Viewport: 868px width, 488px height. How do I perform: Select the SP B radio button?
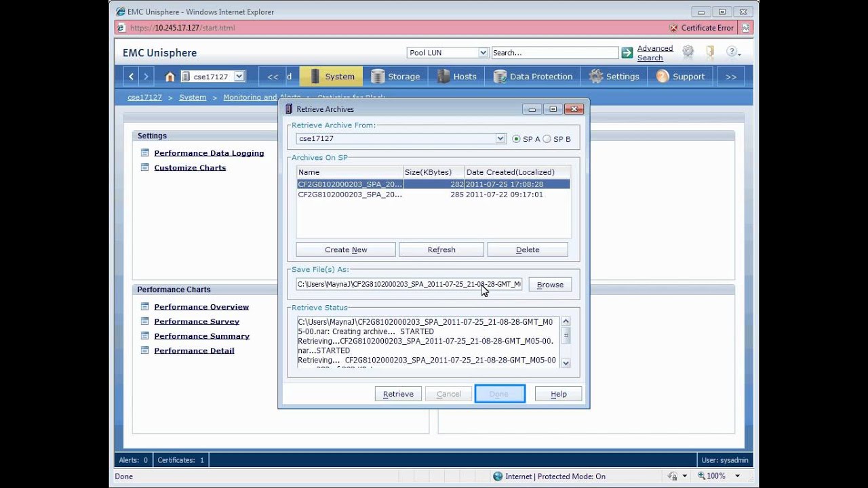tap(547, 139)
